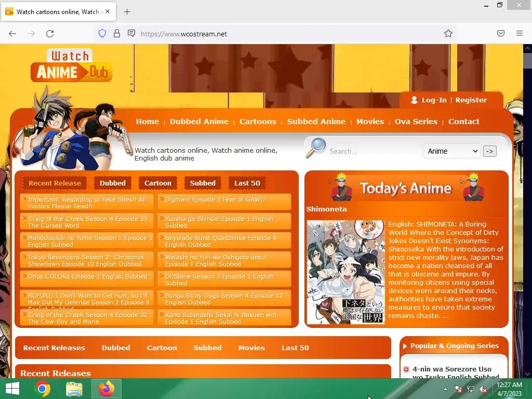Click the Register link
532x399 pixels.
[x=471, y=100]
